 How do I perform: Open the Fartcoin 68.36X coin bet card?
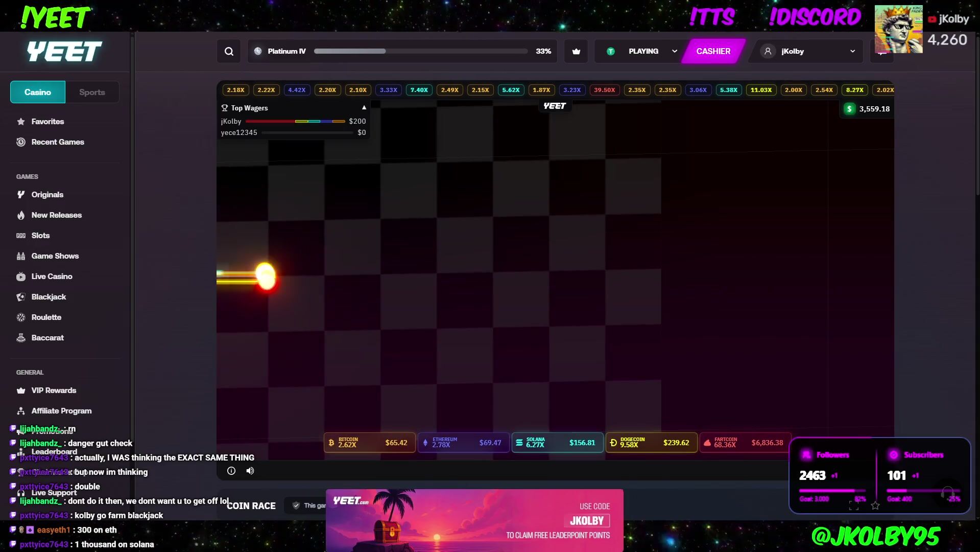click(745, 443)
